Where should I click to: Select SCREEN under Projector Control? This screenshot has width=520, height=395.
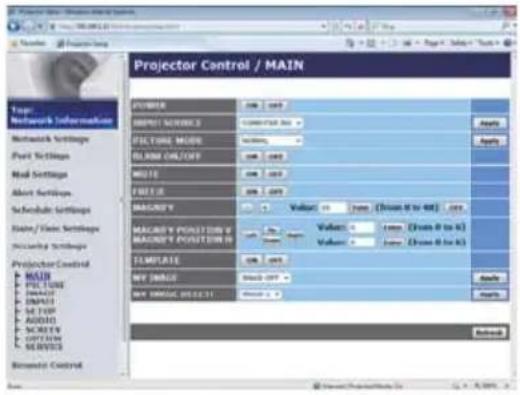pyautogui.click(x=43, y=330)
